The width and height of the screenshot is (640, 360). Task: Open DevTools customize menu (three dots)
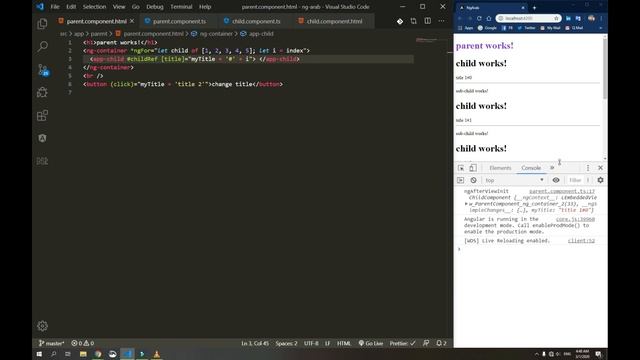pyautogui.click(x=588, y=168)
